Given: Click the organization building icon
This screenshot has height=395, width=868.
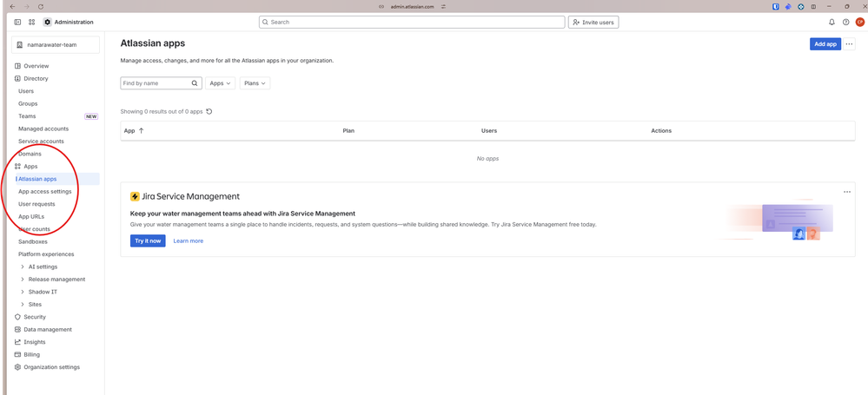Looking at the screenshot, I should tap(20, 45).
